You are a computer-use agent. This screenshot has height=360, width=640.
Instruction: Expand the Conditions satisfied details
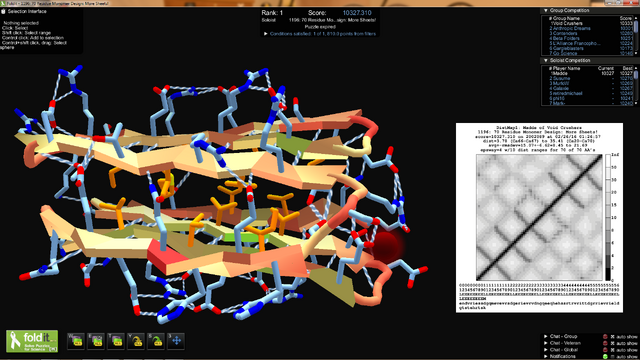pos(266,34)
